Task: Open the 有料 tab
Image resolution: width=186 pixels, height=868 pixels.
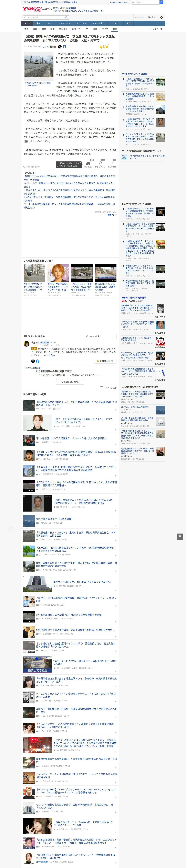Action: tap(129, 24)
